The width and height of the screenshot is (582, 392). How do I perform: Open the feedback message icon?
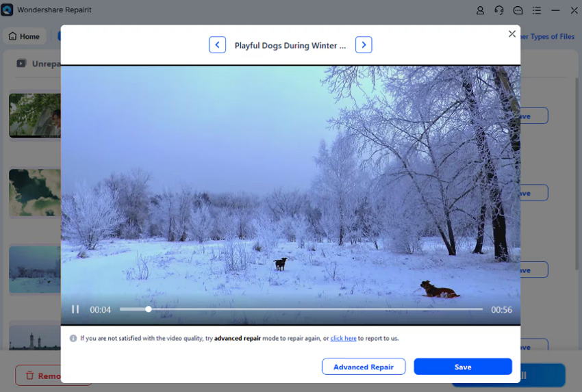click(518, 10)
